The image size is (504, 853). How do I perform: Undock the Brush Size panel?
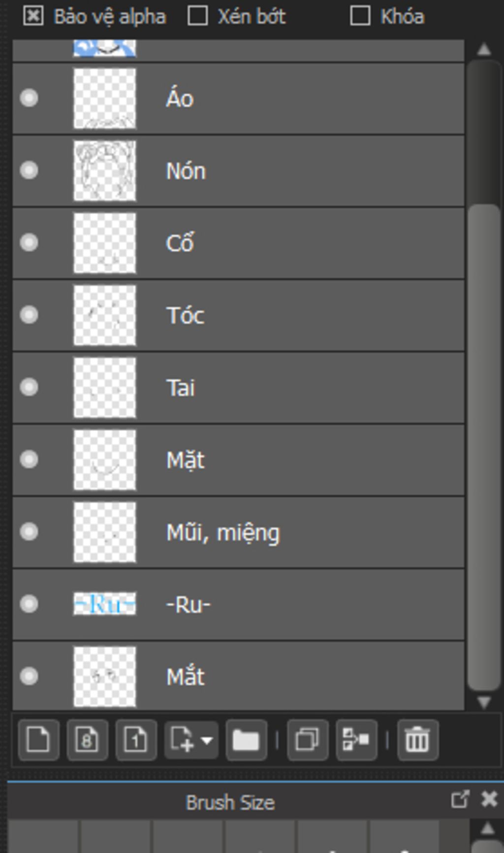click(x=460, y=799)
